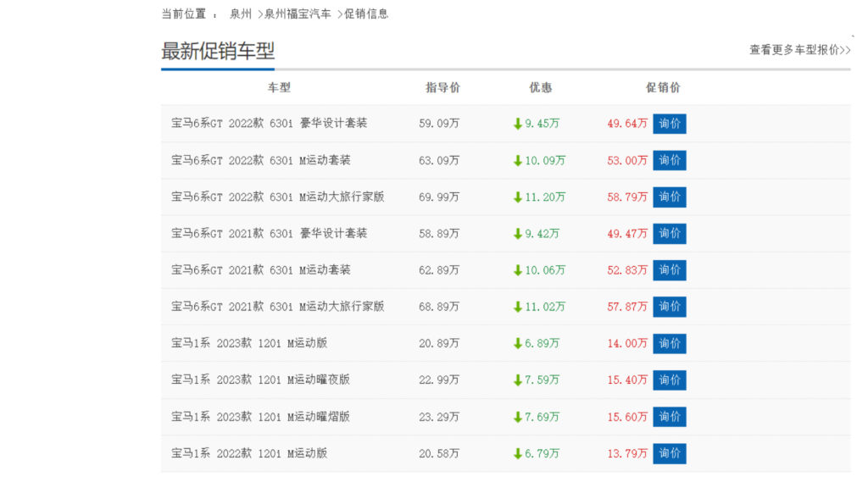Image resolution: width=868 pixels, height=488 pixels.
Task: Open 宝马6系GT 2021款 630i 豪华设计套装
Action: pyautogui.click(x=269, y=234)
